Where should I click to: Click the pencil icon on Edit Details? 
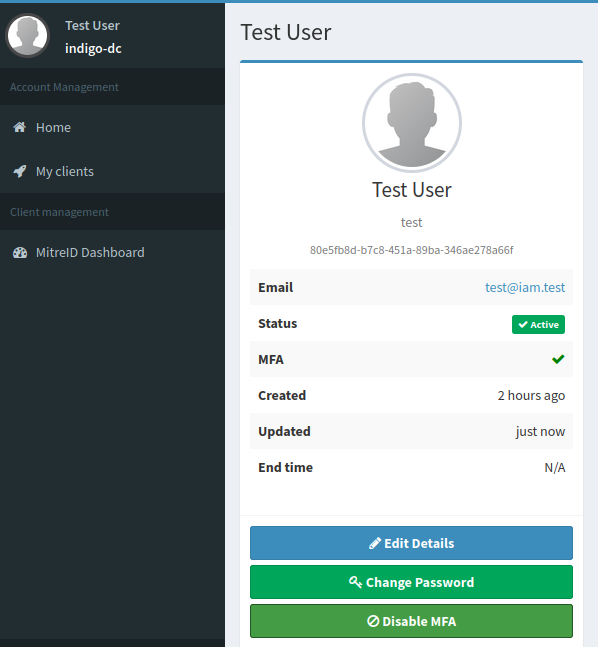(x=374, y=543)
